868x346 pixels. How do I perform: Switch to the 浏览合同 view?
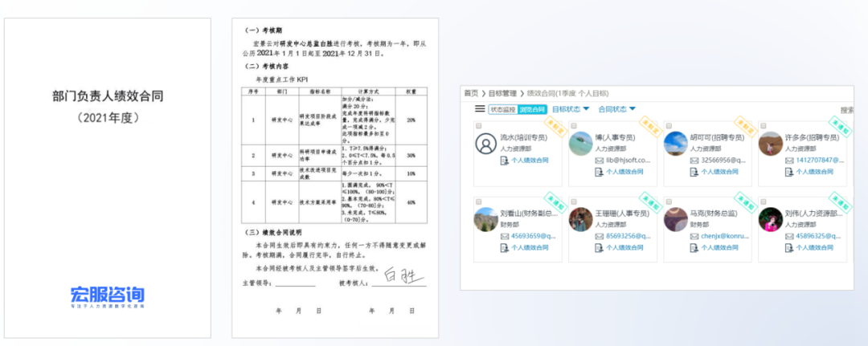[x=532, y=109]
